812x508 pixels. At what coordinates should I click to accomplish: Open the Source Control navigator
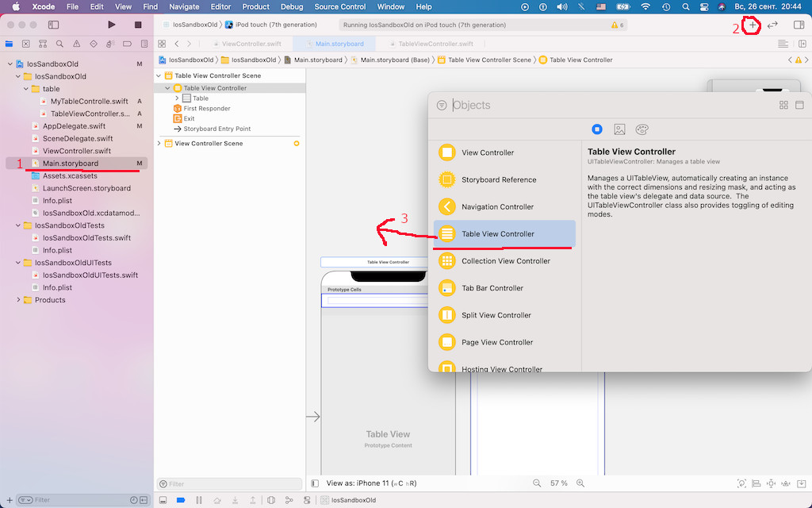(26, 44)
